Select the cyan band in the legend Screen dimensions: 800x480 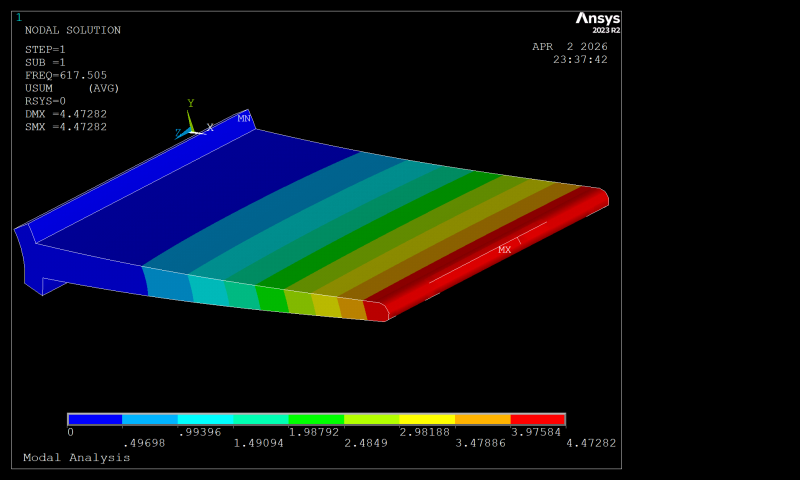205,420
